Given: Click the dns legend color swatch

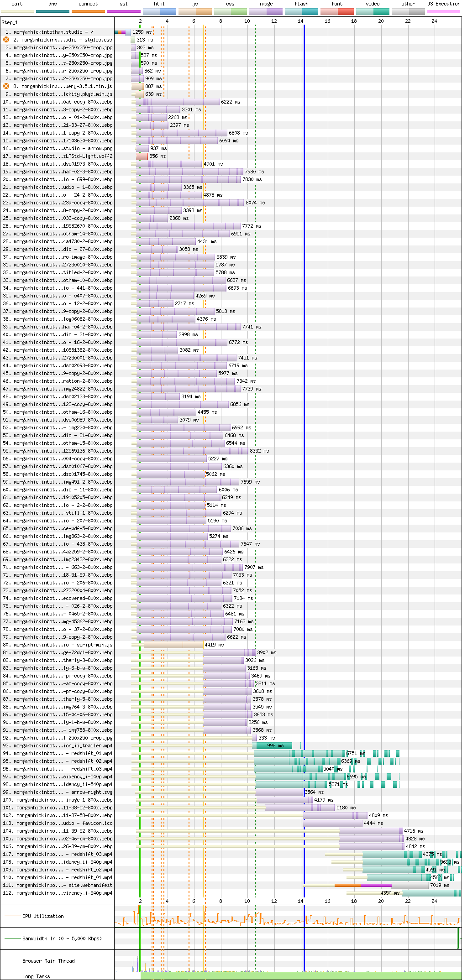Looking at the screenshot, I should 52,11.
